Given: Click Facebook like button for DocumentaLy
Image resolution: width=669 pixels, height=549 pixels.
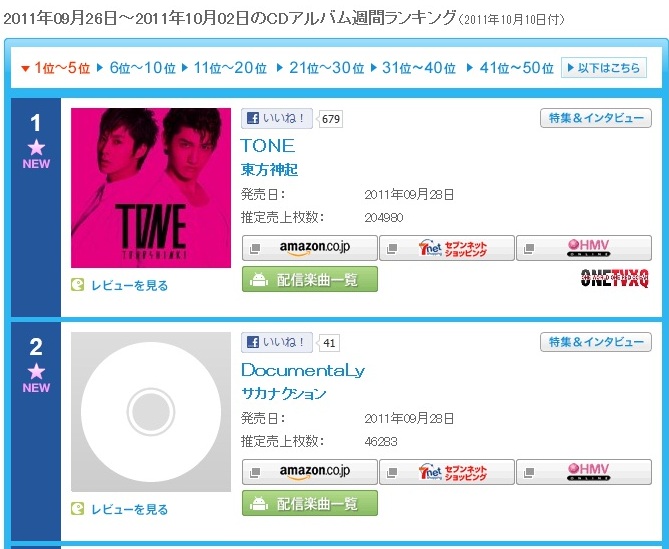Looking at the screenshot, I should coord(276,342).
